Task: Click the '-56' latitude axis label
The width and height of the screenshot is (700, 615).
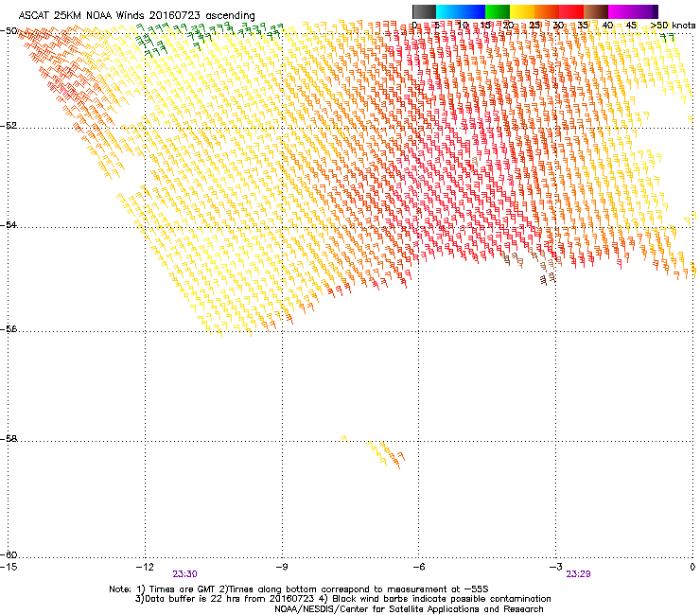Action: (9, 328)
